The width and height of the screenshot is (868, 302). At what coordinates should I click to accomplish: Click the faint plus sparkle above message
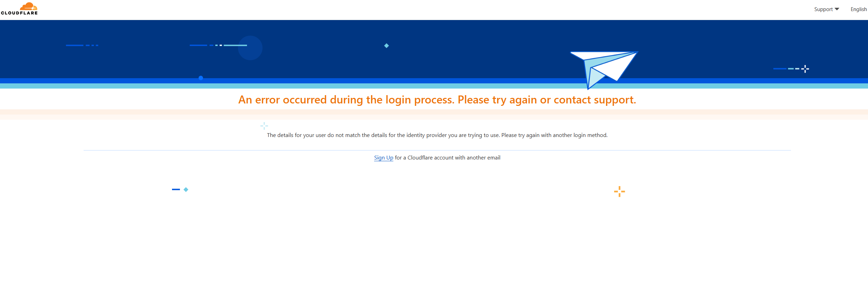coord(264,126)
